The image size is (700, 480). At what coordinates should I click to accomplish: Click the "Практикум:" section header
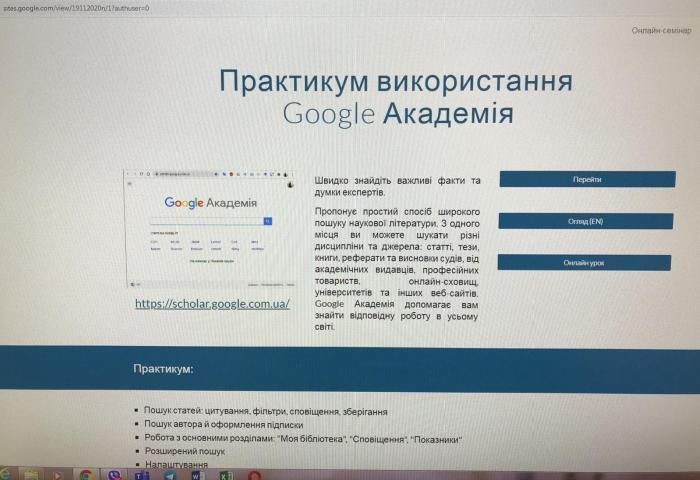click(163, 369)
